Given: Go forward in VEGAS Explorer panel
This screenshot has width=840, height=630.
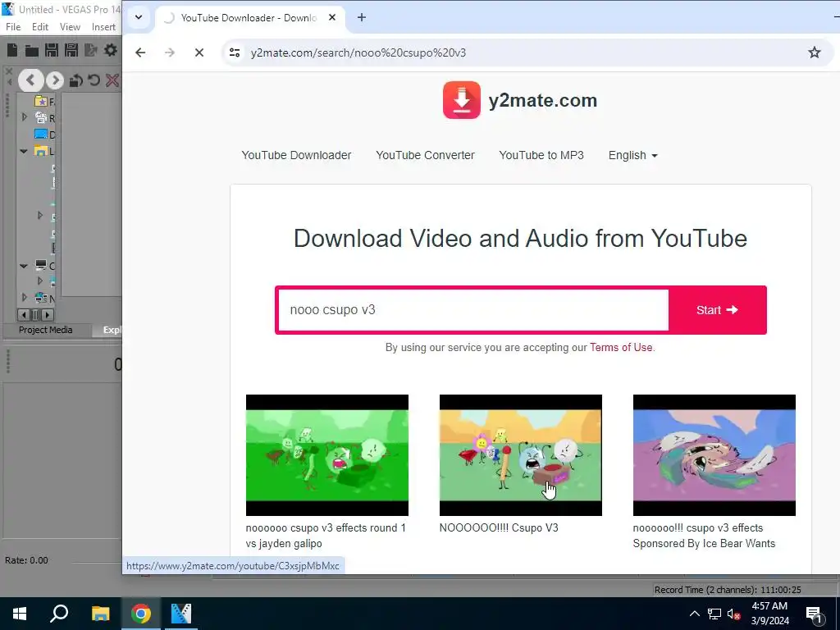Looking at the screenshot, I should point(55,80).
